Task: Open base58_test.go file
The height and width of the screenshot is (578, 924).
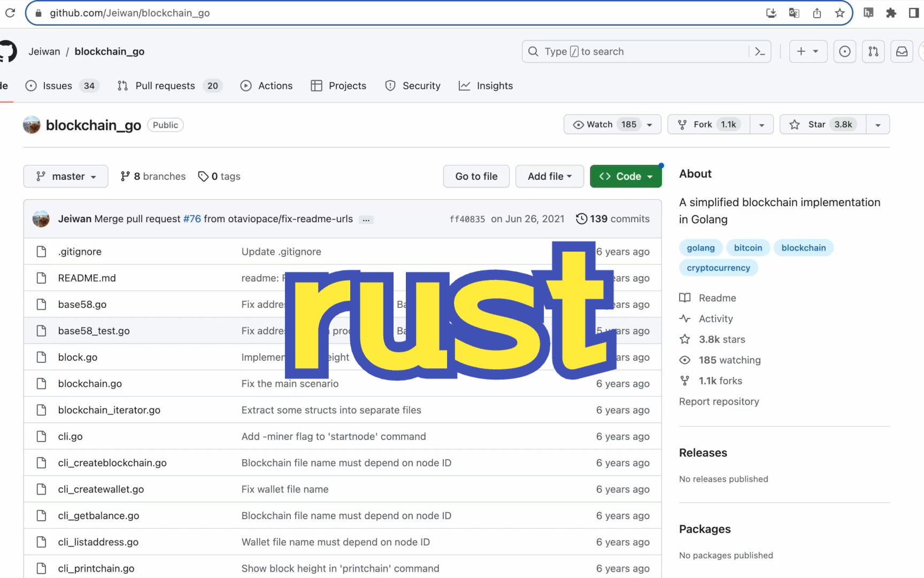Action: (94, 331)
